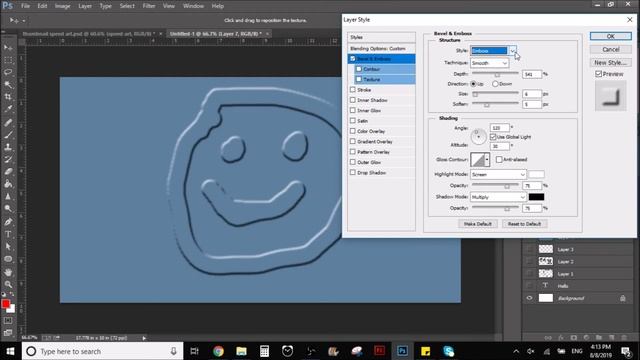This screenshot has width=640, height=360.
Task: Enable the Contour checkbox
Action: (x=359, y=69)
